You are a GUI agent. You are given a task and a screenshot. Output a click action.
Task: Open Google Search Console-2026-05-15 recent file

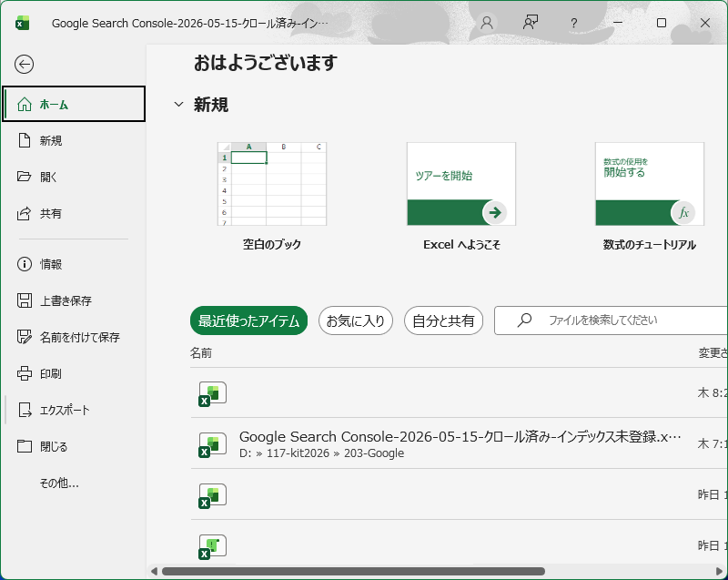click(460, 443)
